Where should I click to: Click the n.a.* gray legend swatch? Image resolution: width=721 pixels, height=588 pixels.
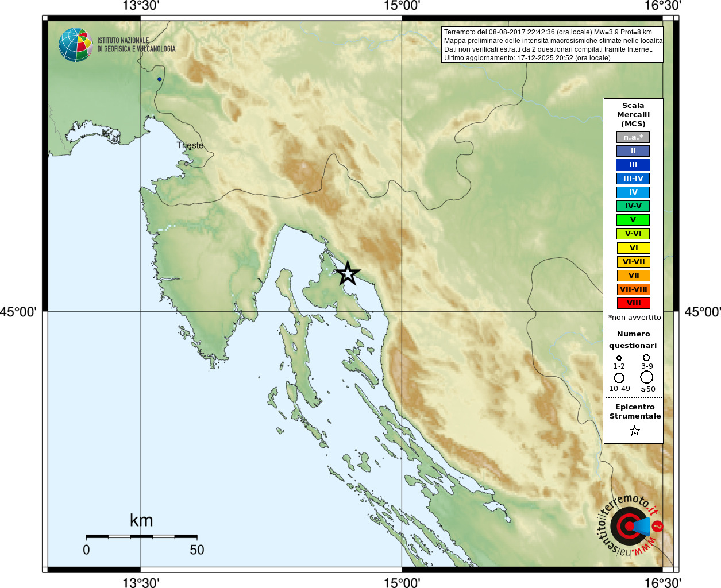coord(633,137)
